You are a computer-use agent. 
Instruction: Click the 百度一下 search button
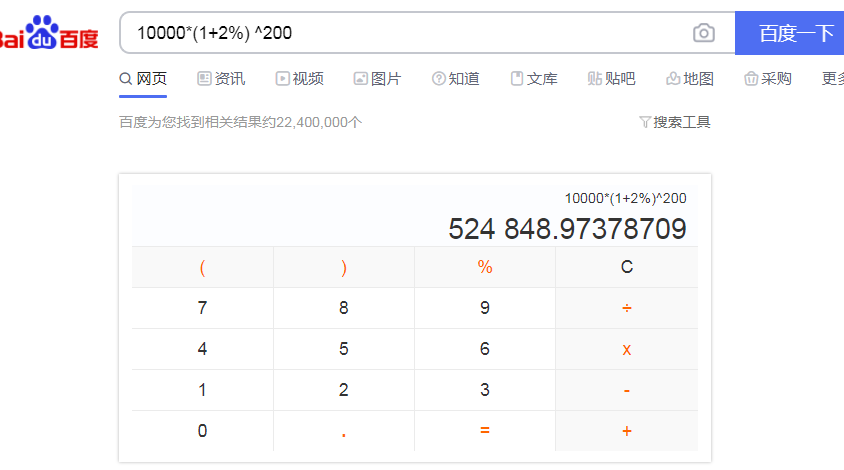[790, 33]
